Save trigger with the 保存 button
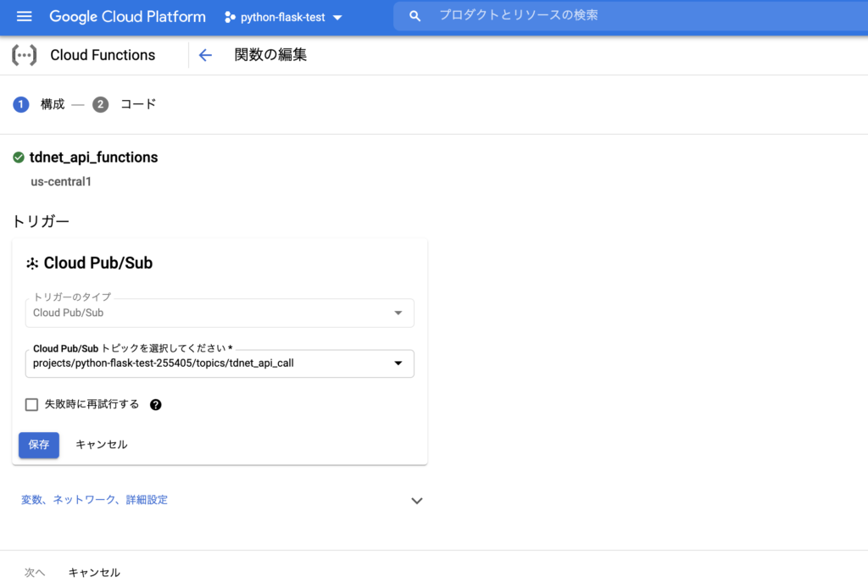Image resolution: width=868 pixels, height=588 pixels. (x=39, y=445)
